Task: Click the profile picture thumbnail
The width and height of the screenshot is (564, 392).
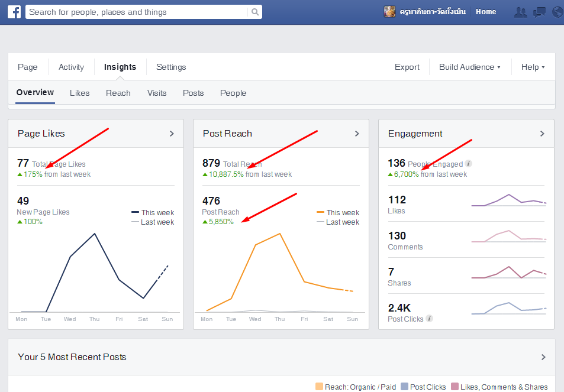Action: (389, 11)
